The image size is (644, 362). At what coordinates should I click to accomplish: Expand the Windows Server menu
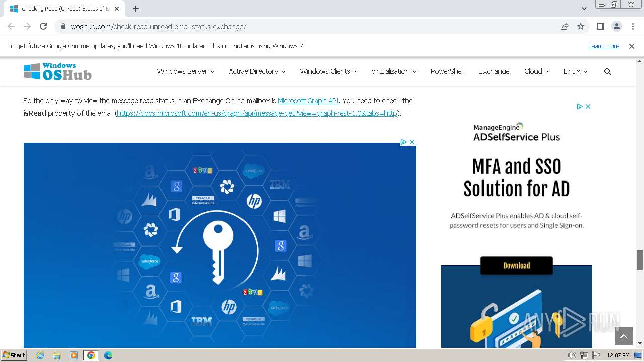[x=186, y=71]
